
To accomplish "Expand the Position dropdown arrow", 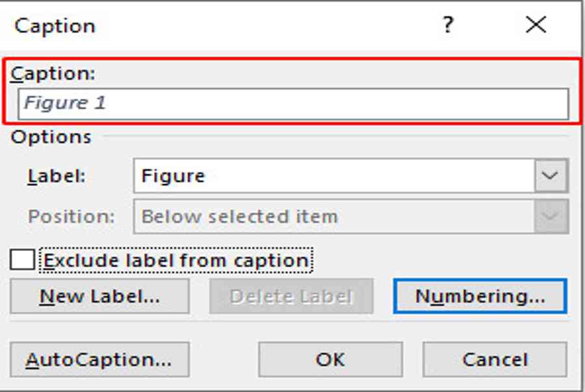I will tap(551, 216).
